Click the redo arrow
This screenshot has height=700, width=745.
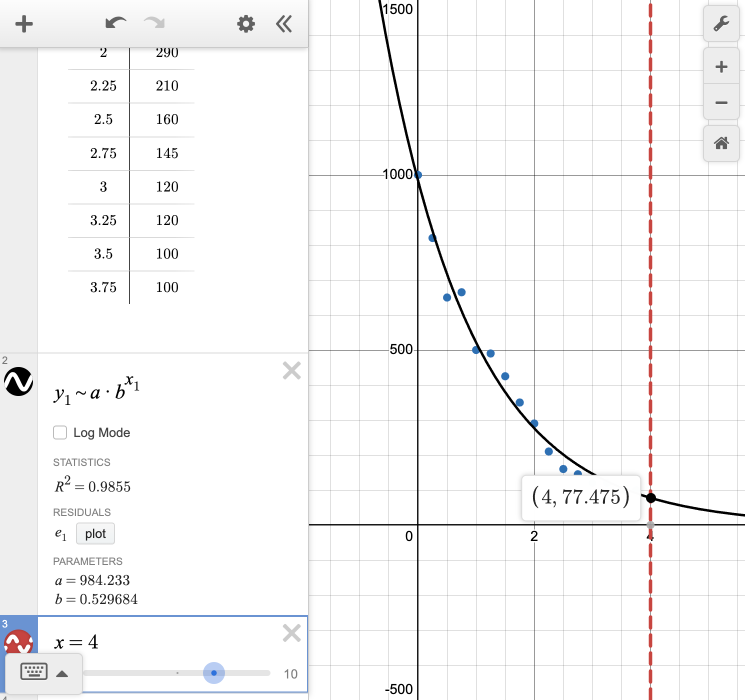(154, 23)
